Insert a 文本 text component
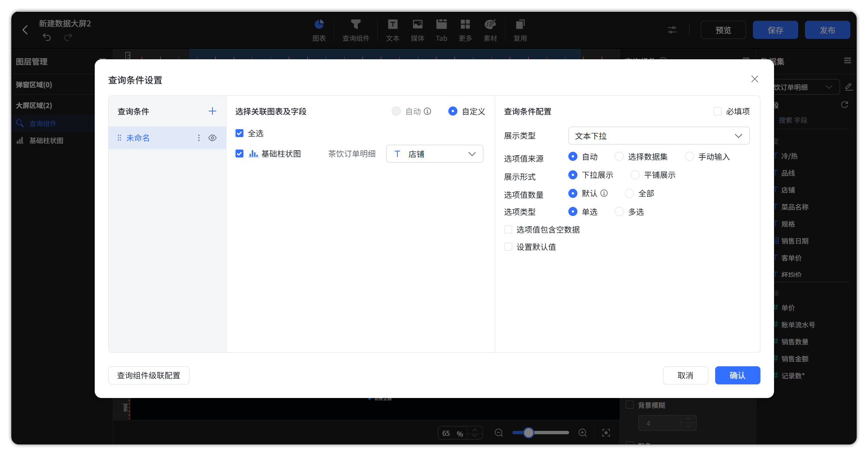 coord(392,30)
